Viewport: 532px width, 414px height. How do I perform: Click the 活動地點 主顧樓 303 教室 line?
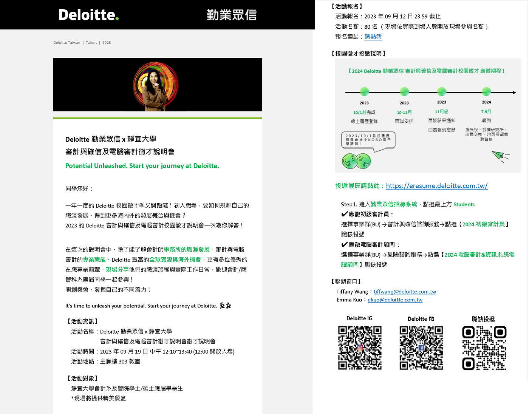coord(106,361)
